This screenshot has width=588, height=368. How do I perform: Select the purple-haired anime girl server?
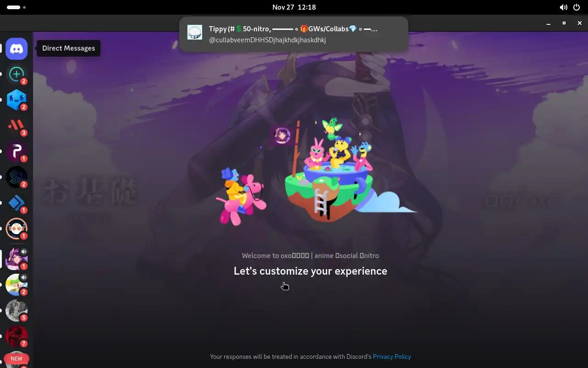click(17, 259)
